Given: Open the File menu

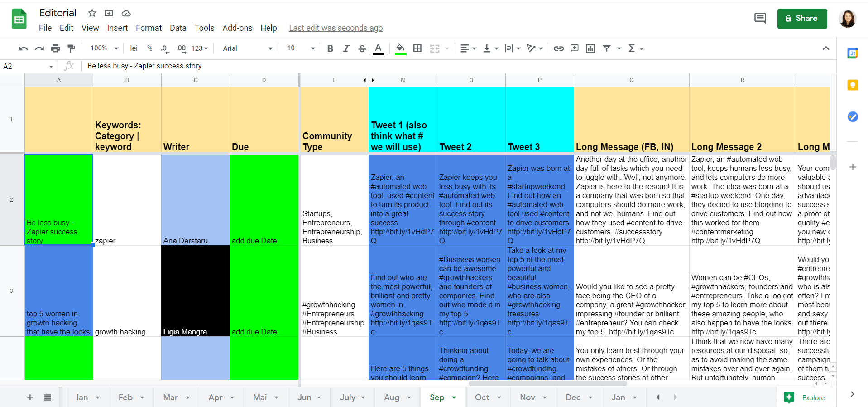Looking at the screenshot, I should pos(45,28).
